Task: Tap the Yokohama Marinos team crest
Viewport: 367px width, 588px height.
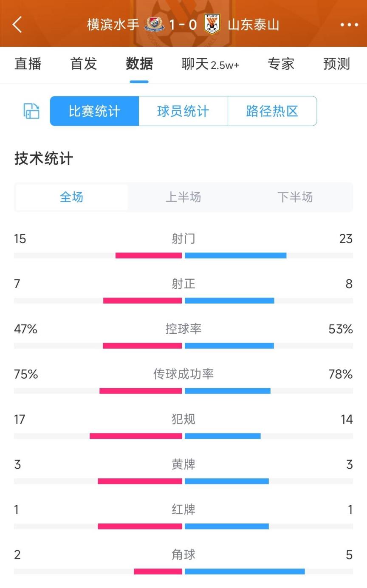Action: [155, 24]
